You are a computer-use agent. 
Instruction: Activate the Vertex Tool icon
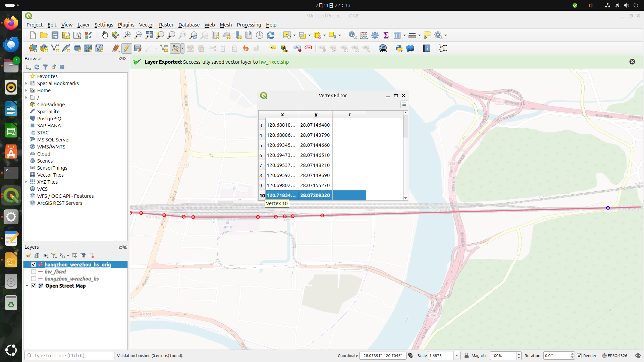(x=175, y=49)
